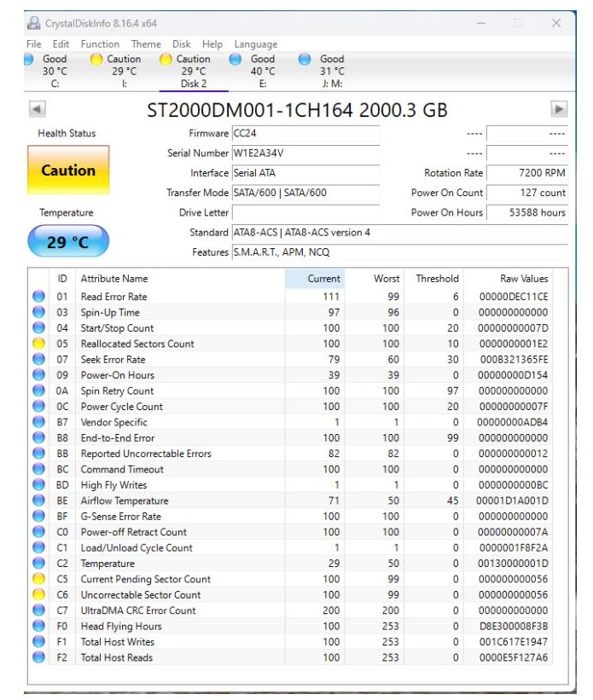Click the yellow icon beside Uncorrectable Sector Count
The height and width of the screenshot is (700, 593).
pyautogui.click(x=38, y=594)
